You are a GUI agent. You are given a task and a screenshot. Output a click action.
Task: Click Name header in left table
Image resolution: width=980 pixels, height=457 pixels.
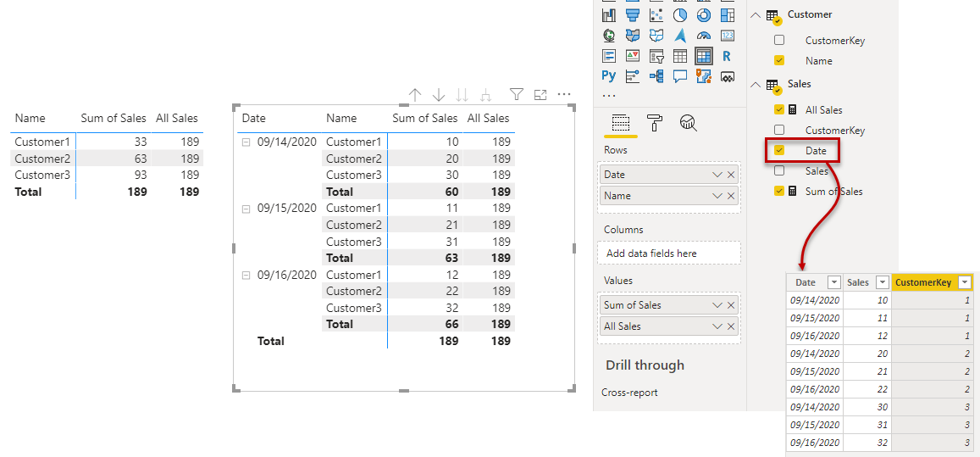point(30,118)
